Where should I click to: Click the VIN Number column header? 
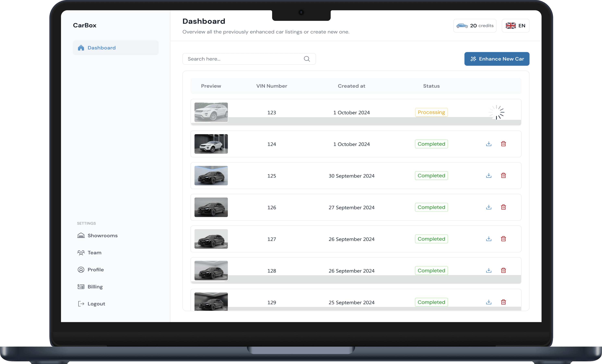coord(272,86)
